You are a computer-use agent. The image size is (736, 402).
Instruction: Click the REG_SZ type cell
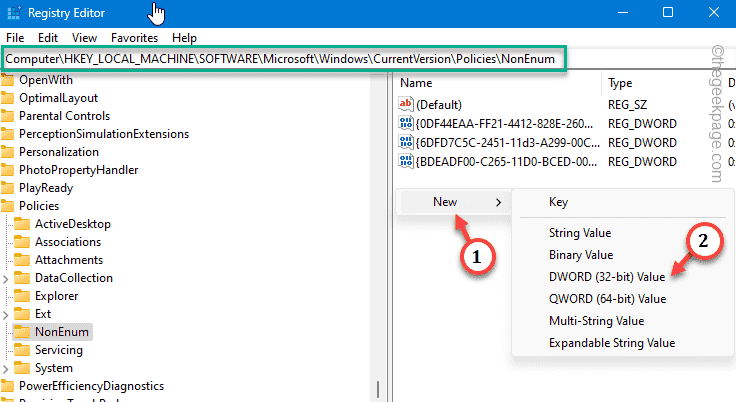pos(628,105)
